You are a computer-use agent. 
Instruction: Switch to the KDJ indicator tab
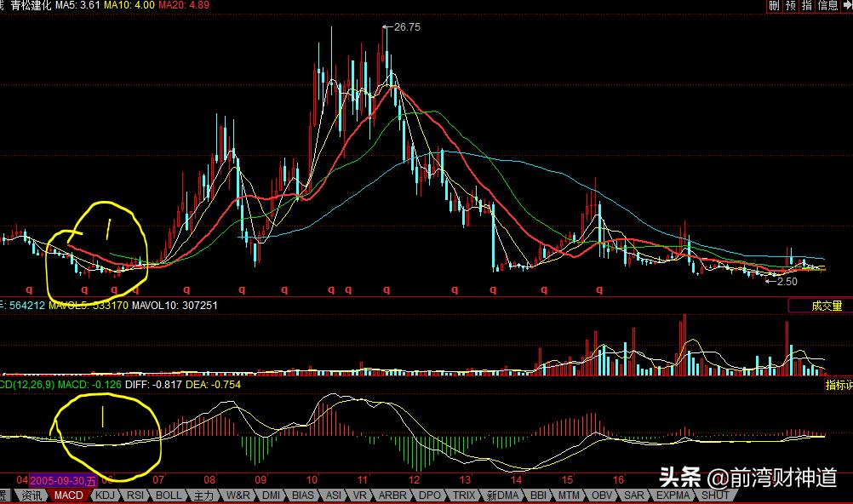tap(105, 495)
